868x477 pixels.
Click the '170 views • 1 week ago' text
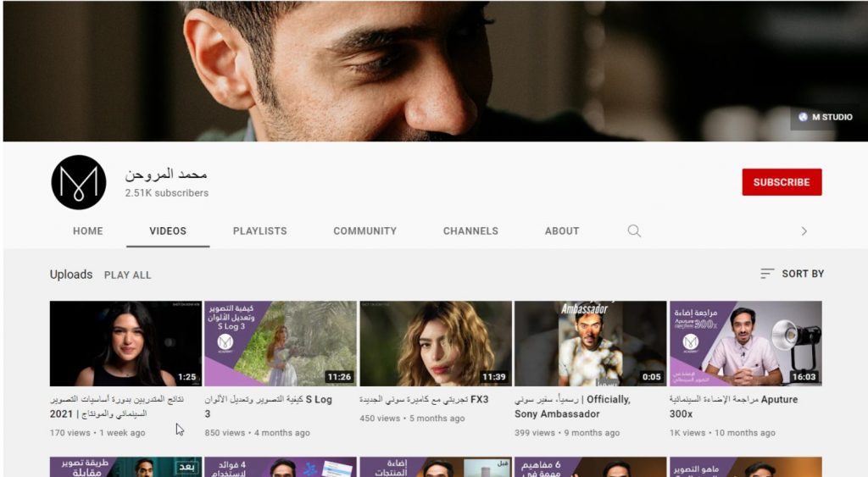pyautogui.click(x=97, y=433)
